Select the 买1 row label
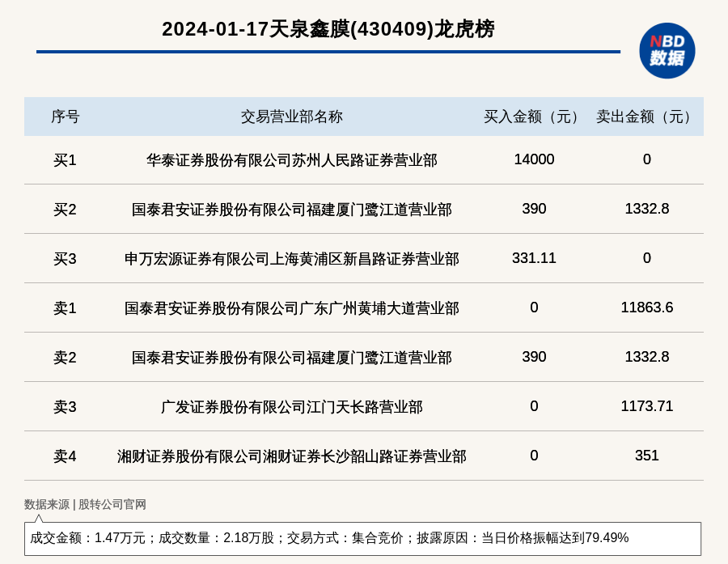This screenshot has height=564, width=728. click(65, 160)
